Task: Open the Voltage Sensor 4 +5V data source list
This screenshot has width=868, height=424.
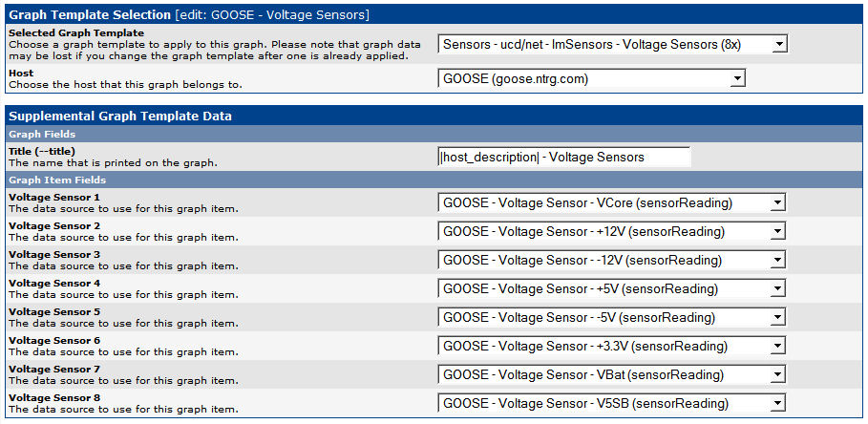Action: click(x=612, y=288)
